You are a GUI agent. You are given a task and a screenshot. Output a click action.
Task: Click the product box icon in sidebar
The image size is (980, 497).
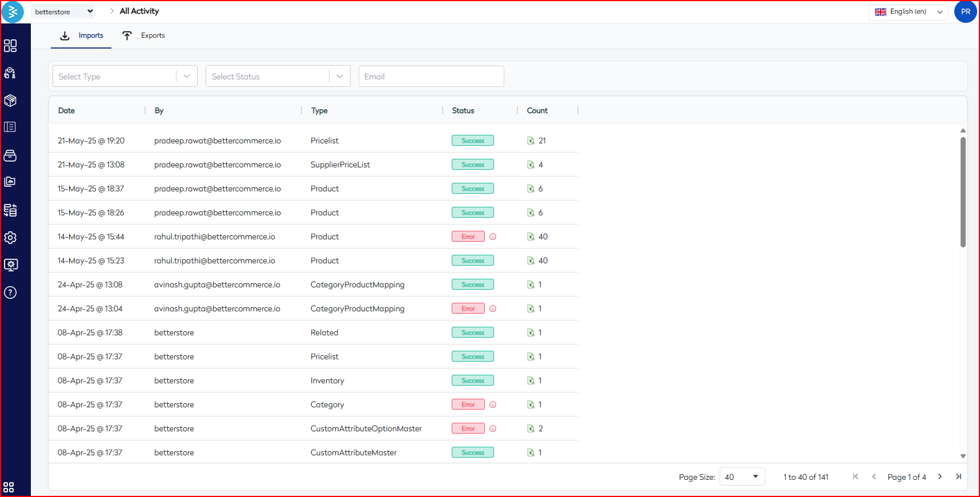(10, 101)
